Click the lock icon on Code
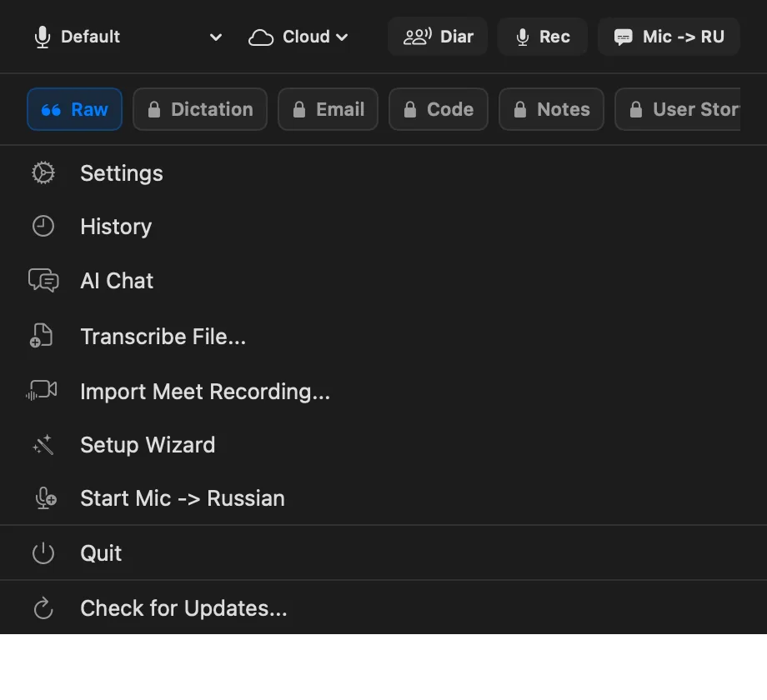The height and width of the screenshot is (700, 767). pos(410,109)
